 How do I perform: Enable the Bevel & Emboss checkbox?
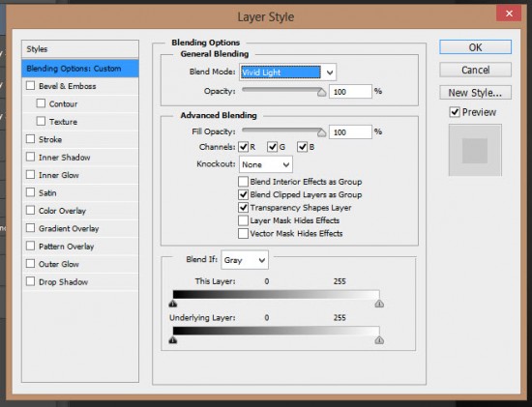coord(31,85)
